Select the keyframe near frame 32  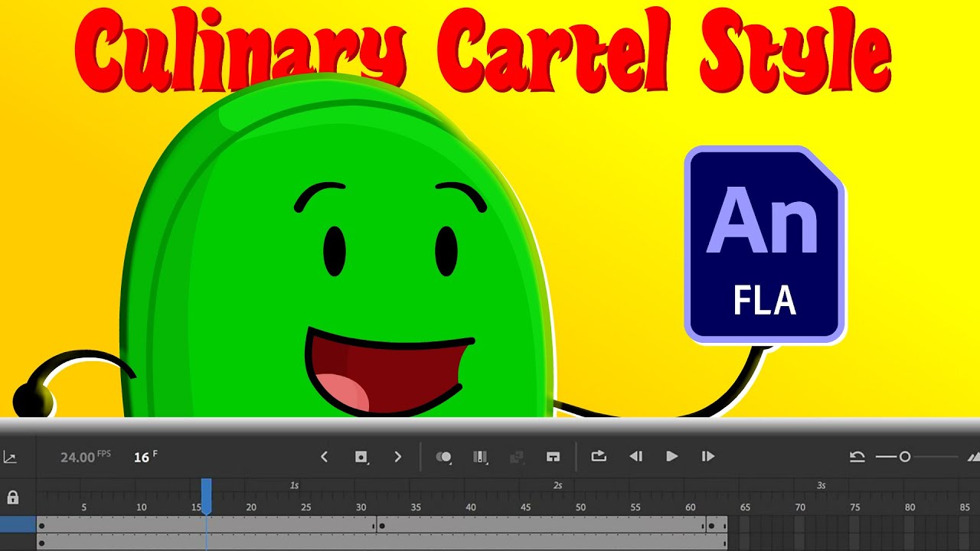point(381,526)
